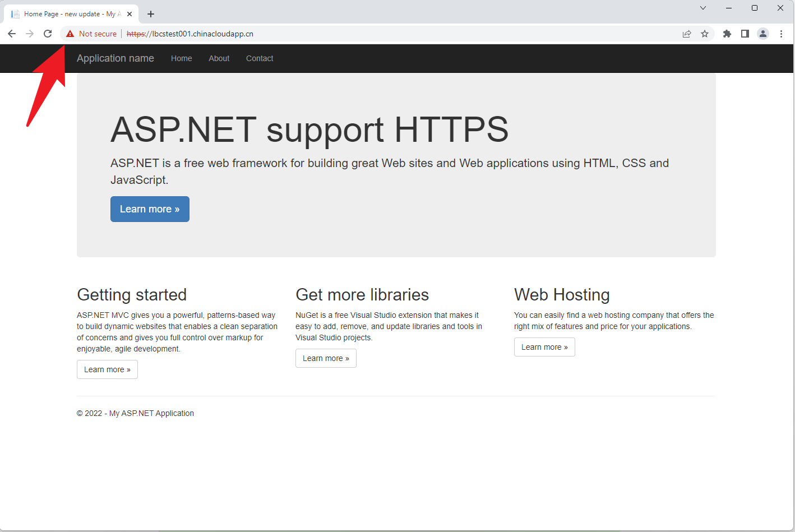Open the share page icon
795x532 pixels.
pyautogui.click(x=687, y=34)
